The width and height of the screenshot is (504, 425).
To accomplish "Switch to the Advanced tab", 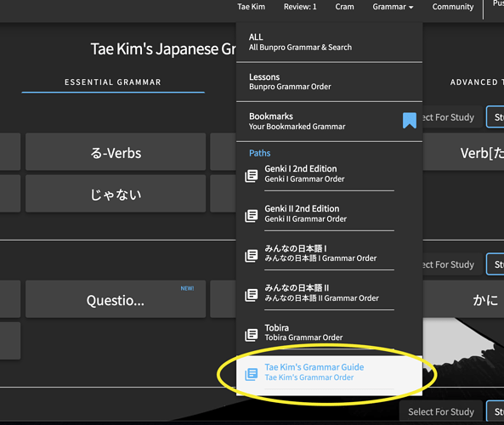I will click(x=477, y=82).
